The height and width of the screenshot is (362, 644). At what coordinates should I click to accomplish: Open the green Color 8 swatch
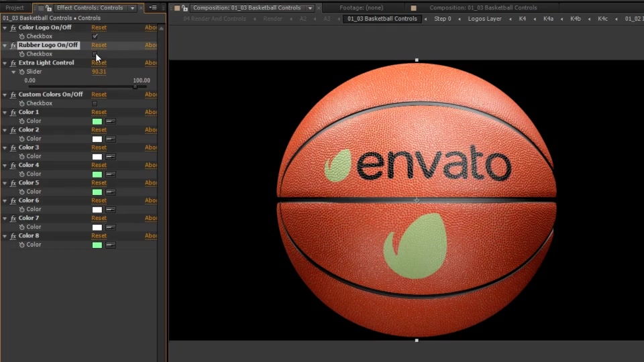(x=97, y=245)
